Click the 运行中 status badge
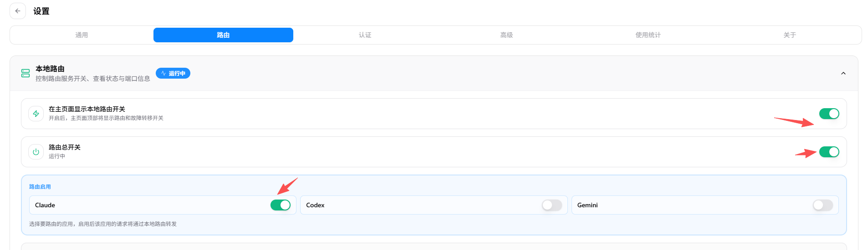The width and height of the screenshot is (868, 250). (x=173, y=73)
